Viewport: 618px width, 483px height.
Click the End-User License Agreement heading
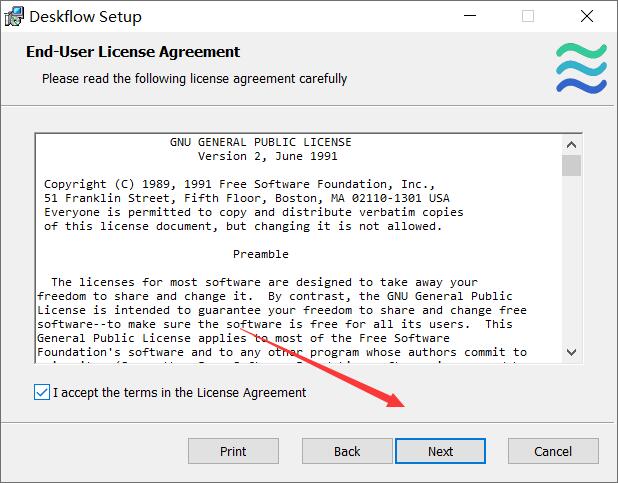[x=133, y=52]
